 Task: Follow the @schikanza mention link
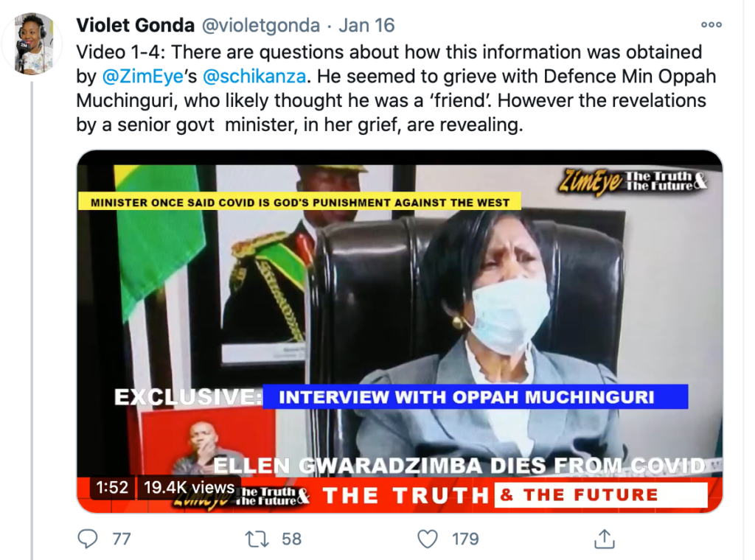(x=254, y=76)
